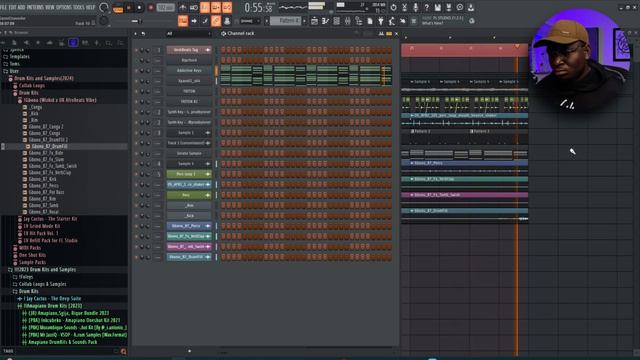Click the stop transport button
Image resolution: width=640 pixels, height=360 pixels.
[x=139, y=7]
